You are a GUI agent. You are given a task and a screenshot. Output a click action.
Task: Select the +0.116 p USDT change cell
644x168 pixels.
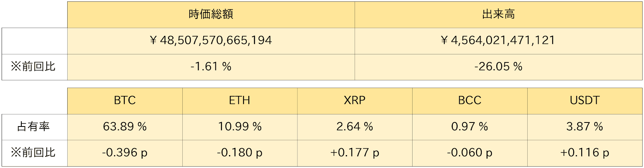[x=584, y=153]
